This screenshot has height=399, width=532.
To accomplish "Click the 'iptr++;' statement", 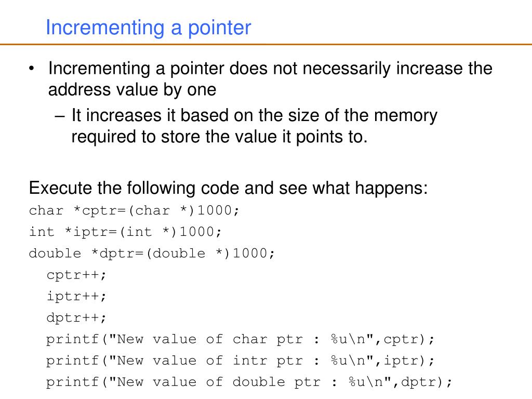I will 77,296.
